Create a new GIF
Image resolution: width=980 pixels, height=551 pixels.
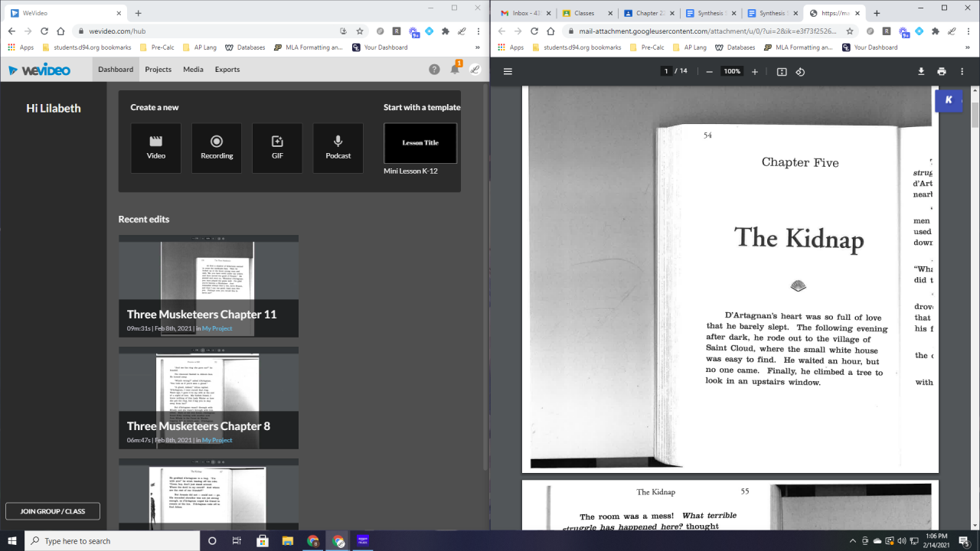pyautogui.click(x=277, y=148)
